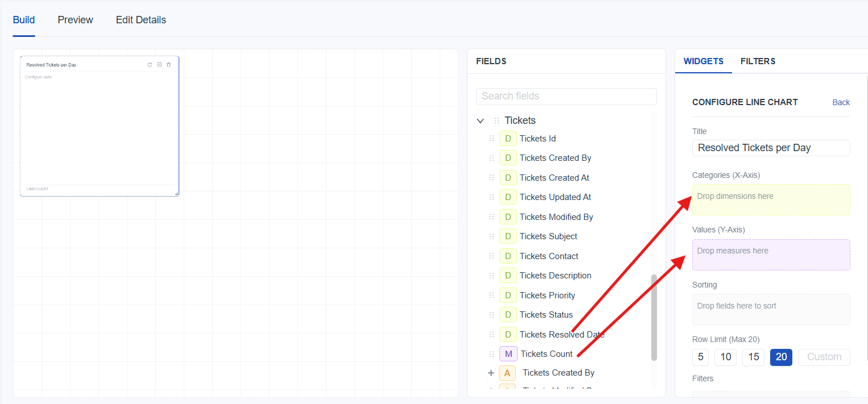Open the Edit Details tab
Viewport: 868px width, 404px height.
click(140, 20)
